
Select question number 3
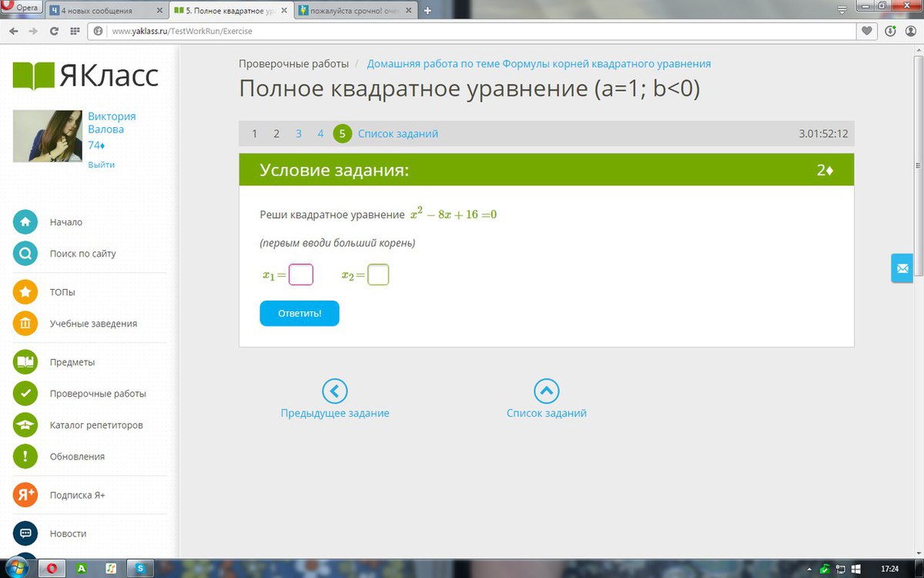point(298,133)
